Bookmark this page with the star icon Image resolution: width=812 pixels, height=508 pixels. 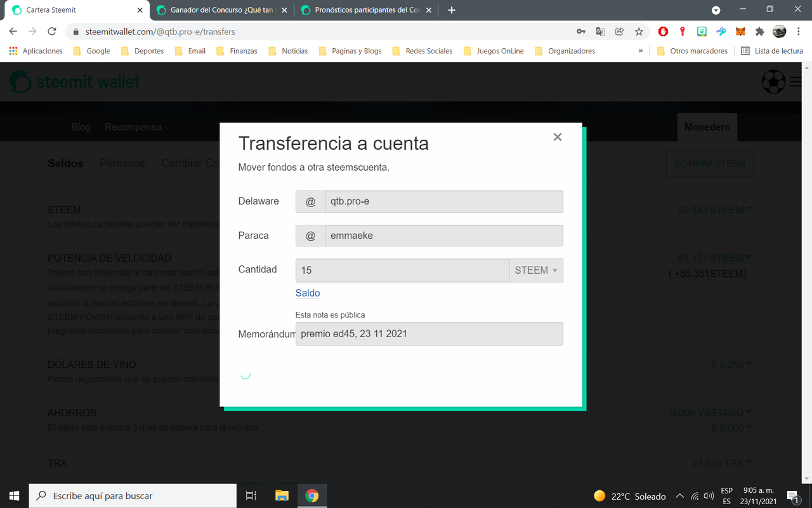639,31
